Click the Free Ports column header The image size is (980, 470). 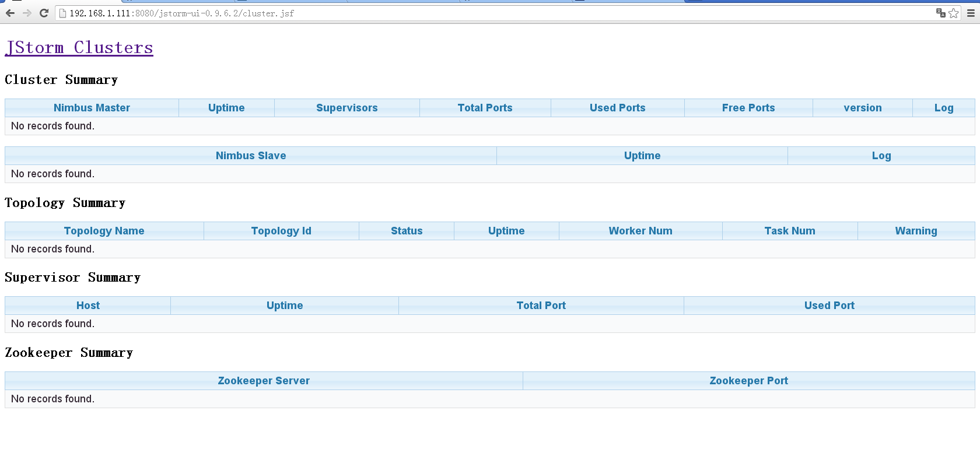[x=748, y=108]
